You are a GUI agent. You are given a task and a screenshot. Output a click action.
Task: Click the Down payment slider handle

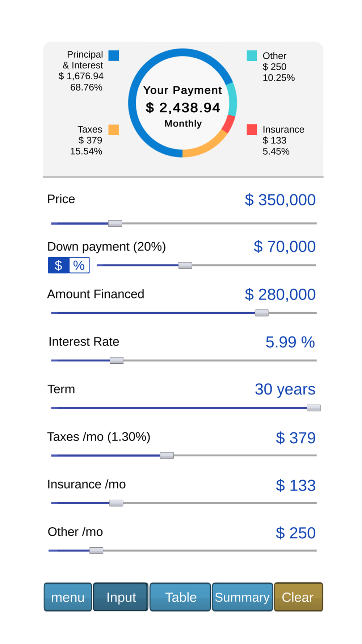click(185, 265)
